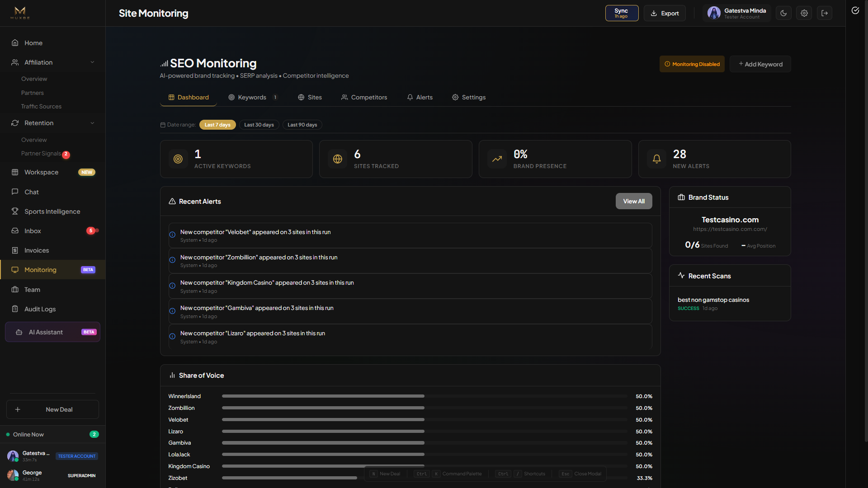Switch to the Alerts tab
868x488 pixels.
click(x=420, y=97)
